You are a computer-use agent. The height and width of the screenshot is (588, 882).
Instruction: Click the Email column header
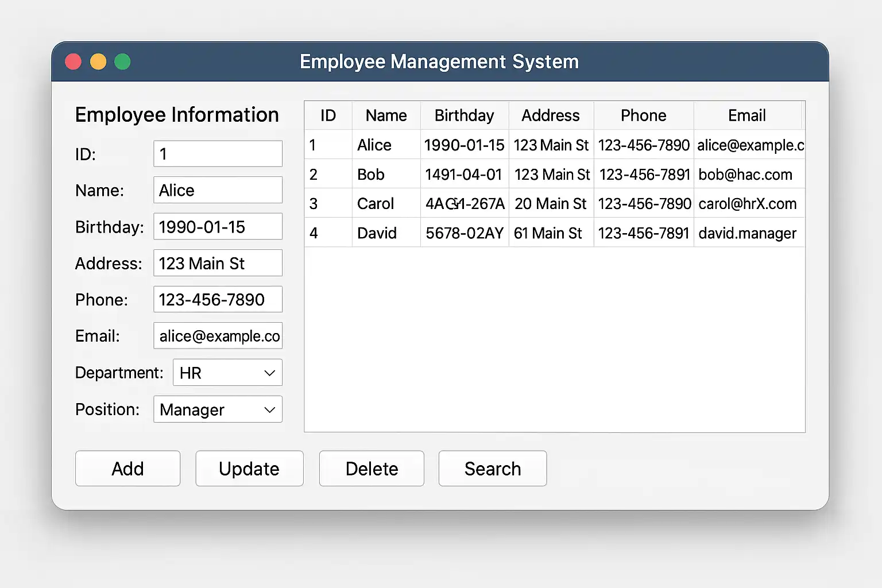(746, 115)
